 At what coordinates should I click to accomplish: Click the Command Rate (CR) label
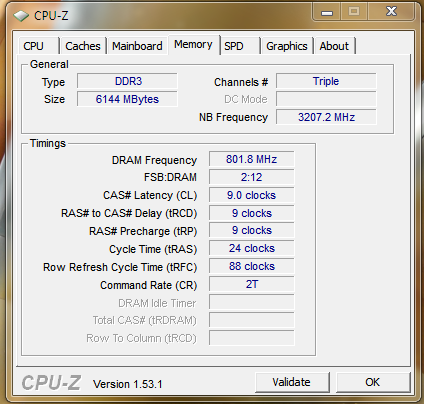pyautogui.click(x=149, y=285)
